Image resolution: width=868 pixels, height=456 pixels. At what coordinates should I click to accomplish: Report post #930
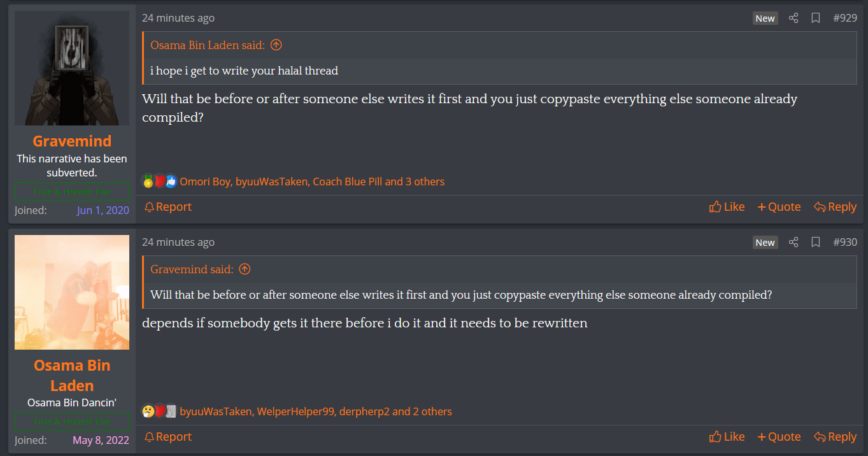[x=168, y=437]
